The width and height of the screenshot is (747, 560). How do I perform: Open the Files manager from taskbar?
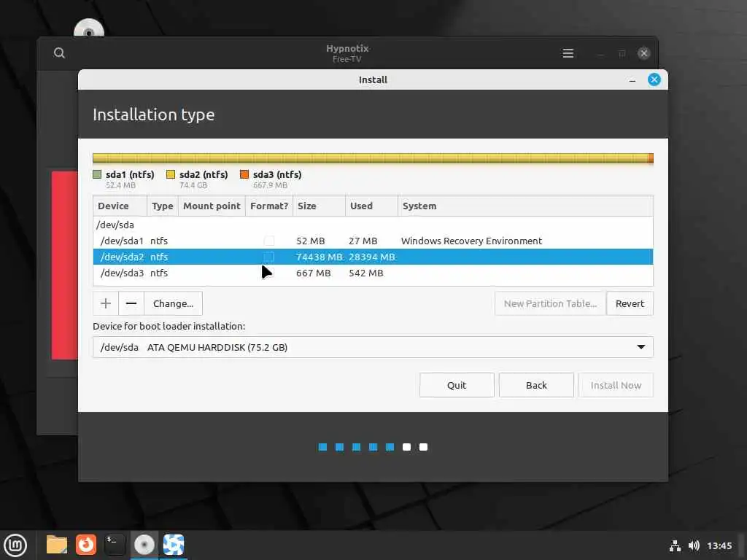pos(57,545)
